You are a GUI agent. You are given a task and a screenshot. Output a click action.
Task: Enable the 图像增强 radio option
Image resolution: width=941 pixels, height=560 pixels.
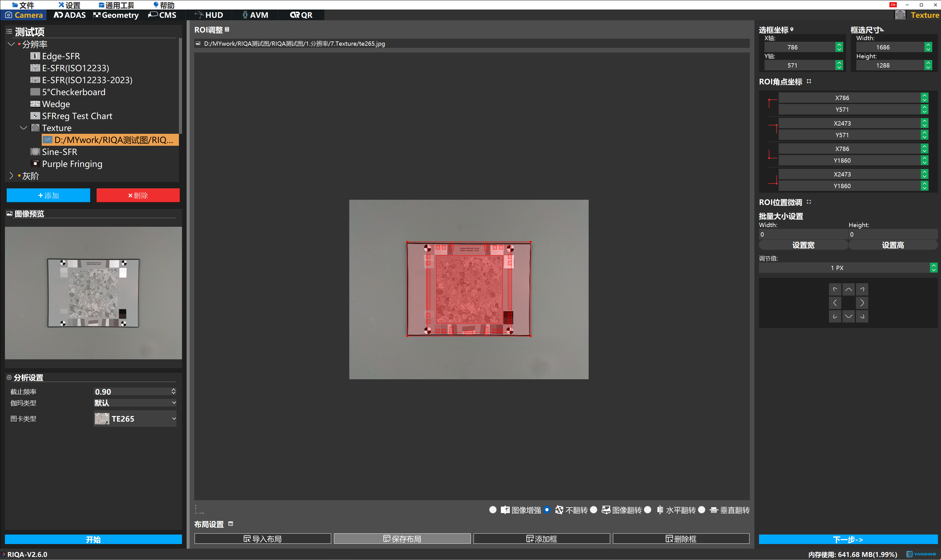pos(493,510)
